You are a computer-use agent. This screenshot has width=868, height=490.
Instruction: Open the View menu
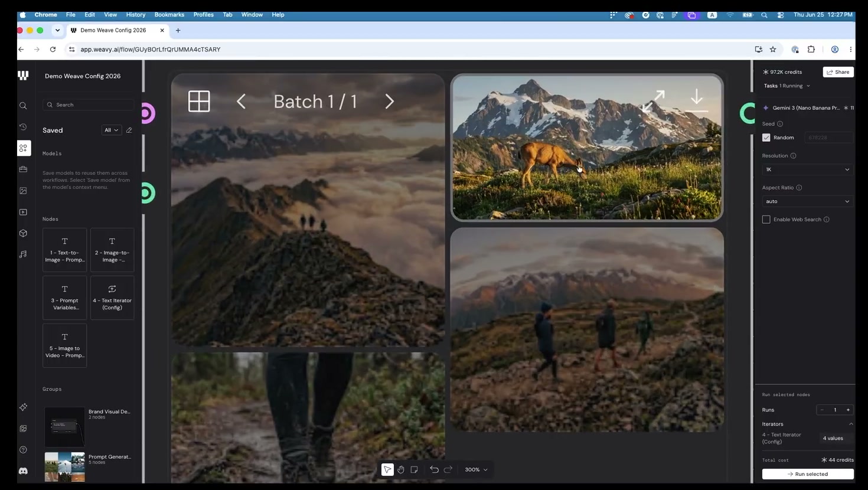(110, 15)
